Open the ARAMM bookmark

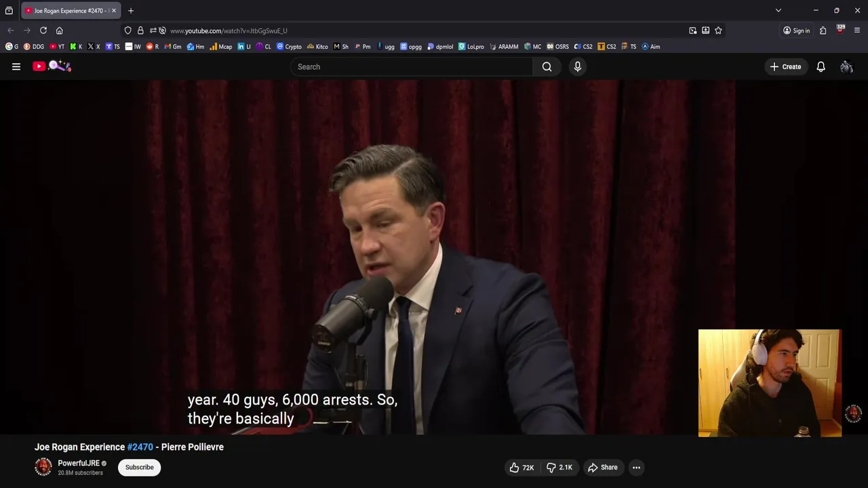(x=504, y=47)
